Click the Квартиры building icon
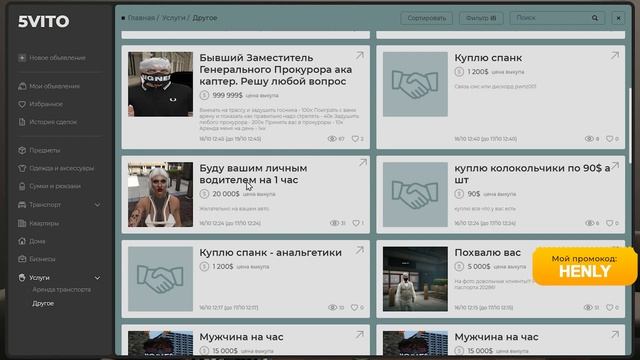This screenshot has width=640, height=360. [x=22, y=223]
